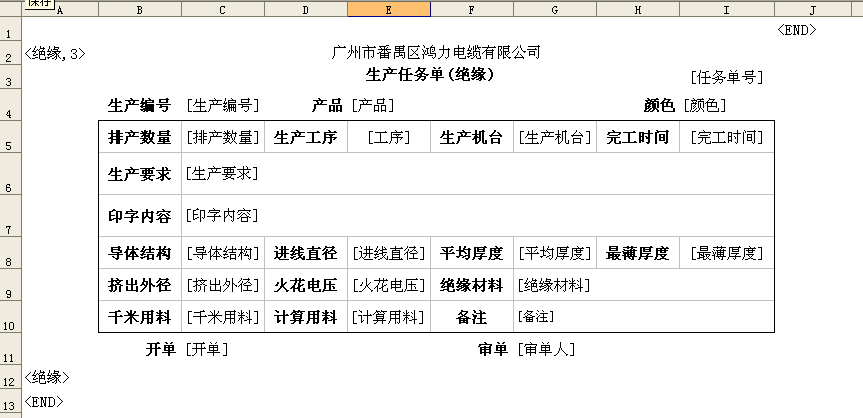Select column F header

pyautogui.click(x=472, y=9)
